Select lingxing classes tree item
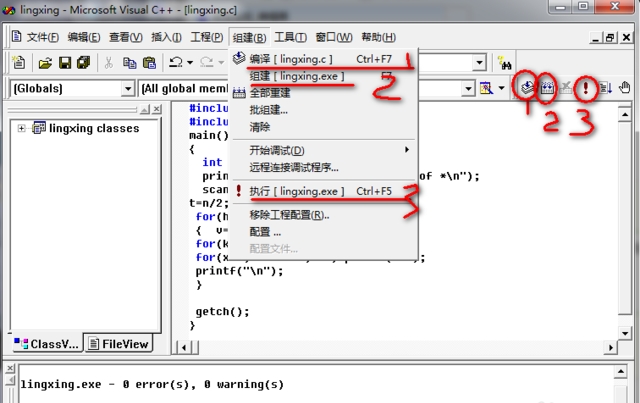Viewport: 640px width, 403px height. 94,128
